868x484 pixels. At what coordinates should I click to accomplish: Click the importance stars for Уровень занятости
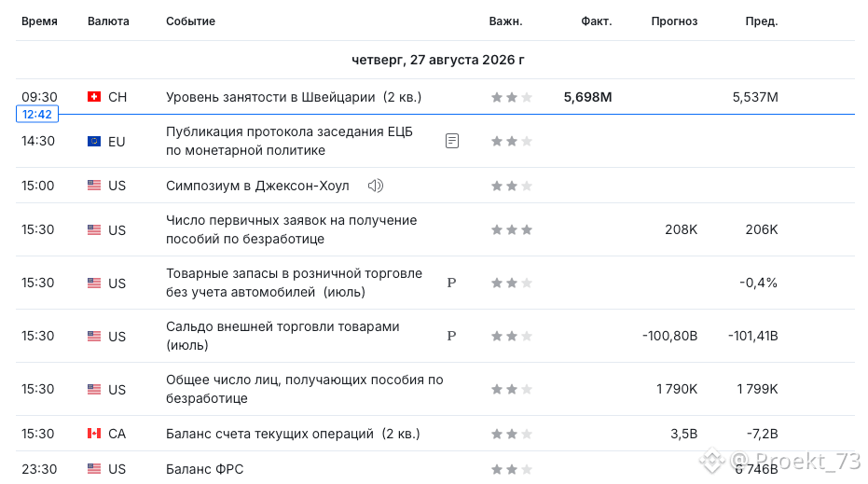512,98
